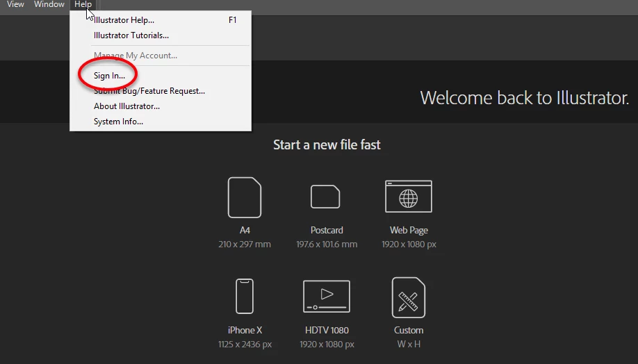Screen dimensions: 638x364
Task: Choose the Web Page preset icon
Action: pos(409,197)
